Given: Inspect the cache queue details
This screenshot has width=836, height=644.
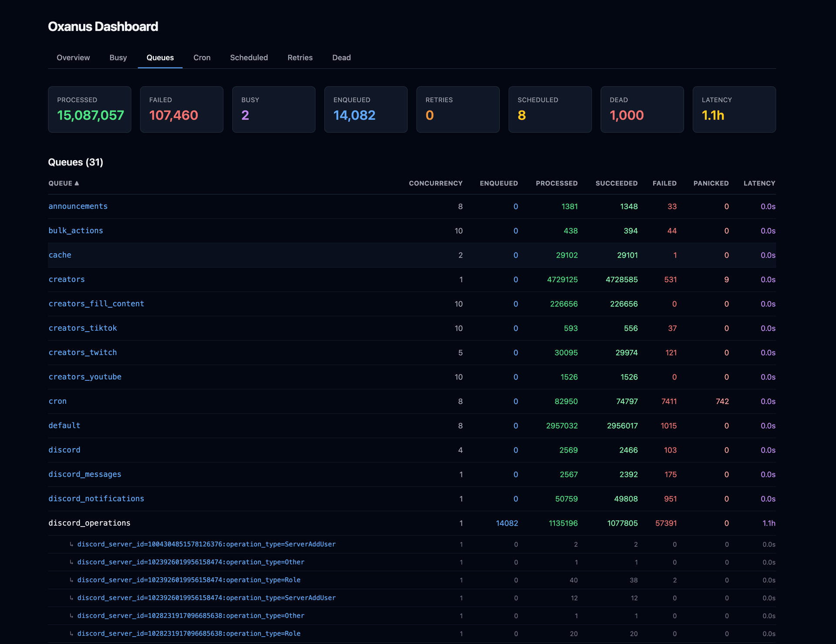Looking at the screenshot, I should point(60,255).
